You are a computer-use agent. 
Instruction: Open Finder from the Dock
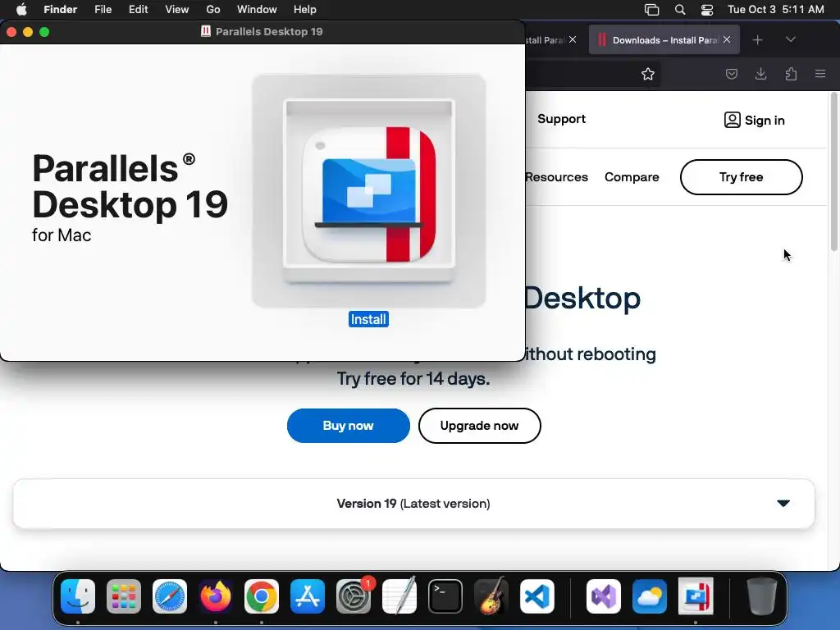pos(78,596)
